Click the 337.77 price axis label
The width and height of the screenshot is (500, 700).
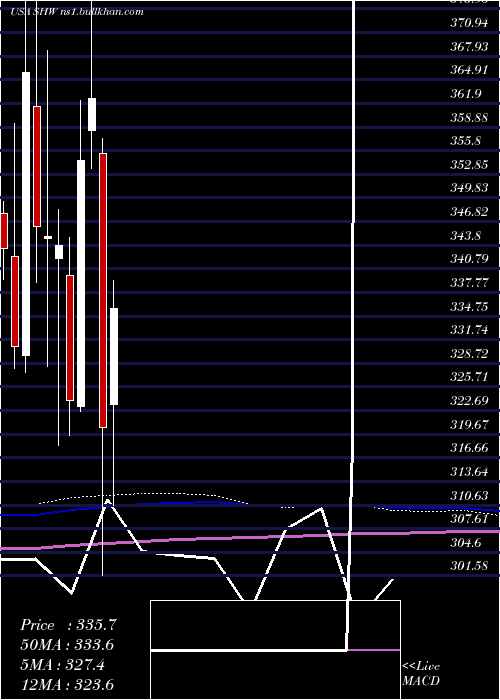tap(469, 283)
